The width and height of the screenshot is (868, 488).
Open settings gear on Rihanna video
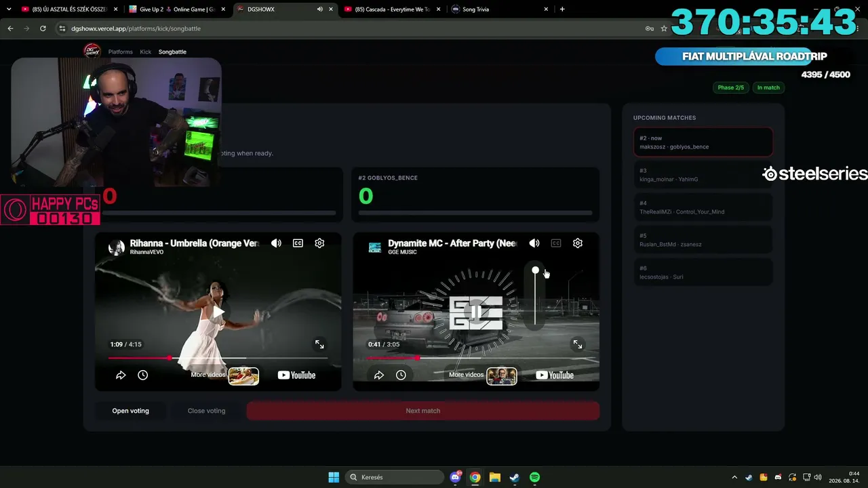319,243
